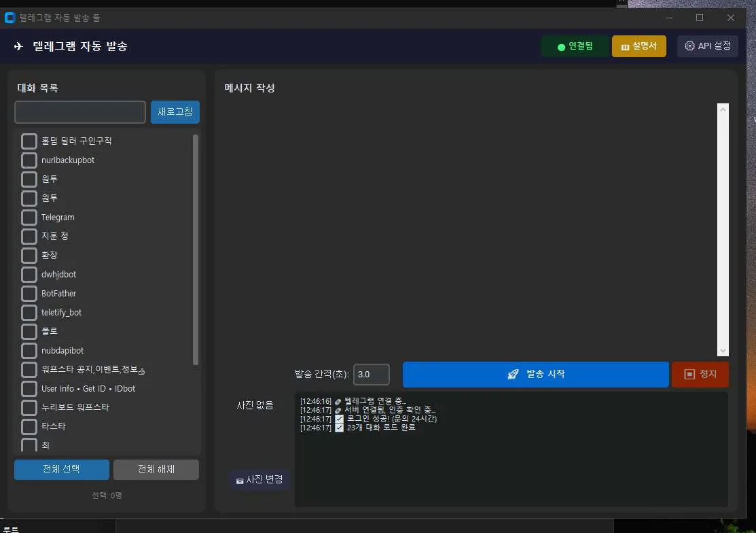
Task: Open API 설정 settings
Action: coord(707,46)
